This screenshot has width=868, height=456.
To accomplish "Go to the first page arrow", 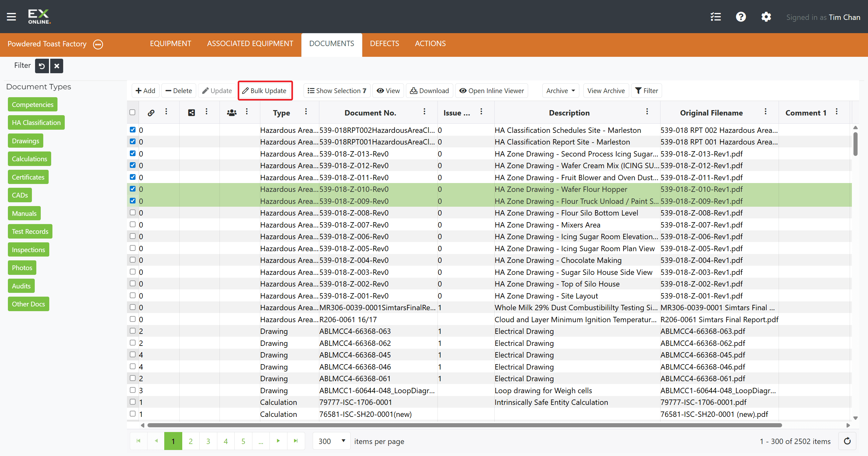I will click(138, 441).
